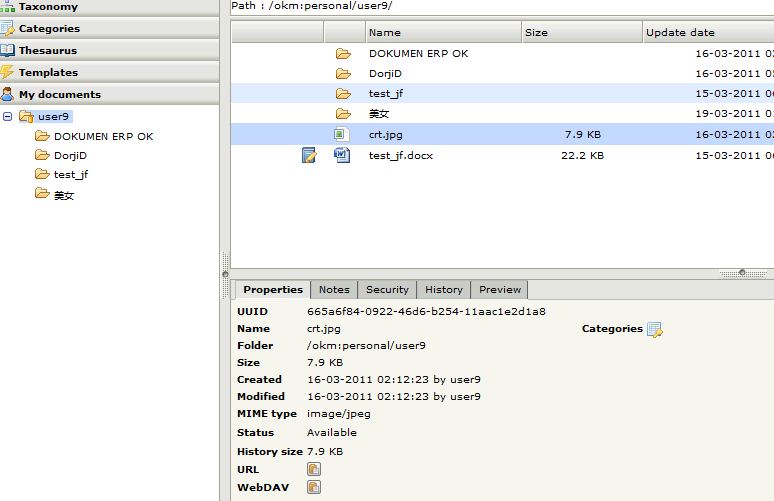Click the Templates lightning icon

coord(7,72)
